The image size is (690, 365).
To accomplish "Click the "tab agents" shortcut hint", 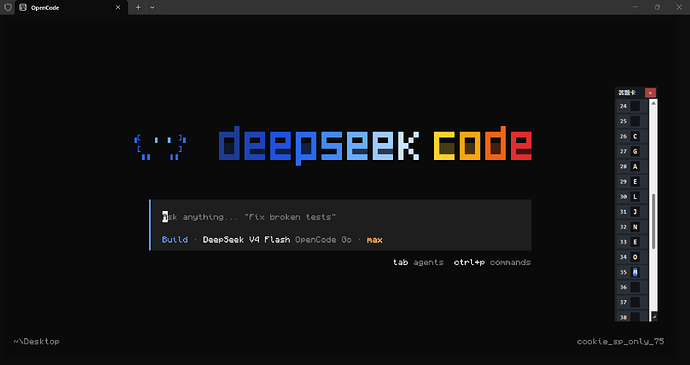I will (418, 262).
